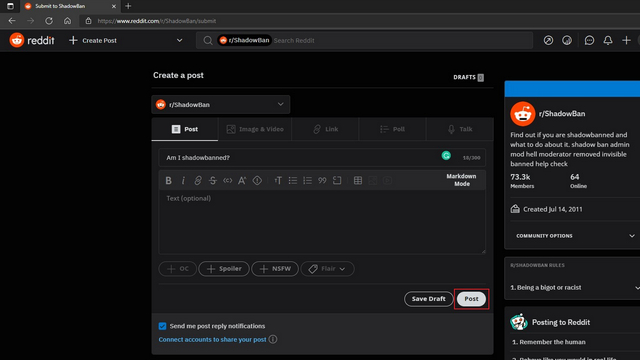
Task: Apply heading formatting
Action: click(x=278, y=180)
